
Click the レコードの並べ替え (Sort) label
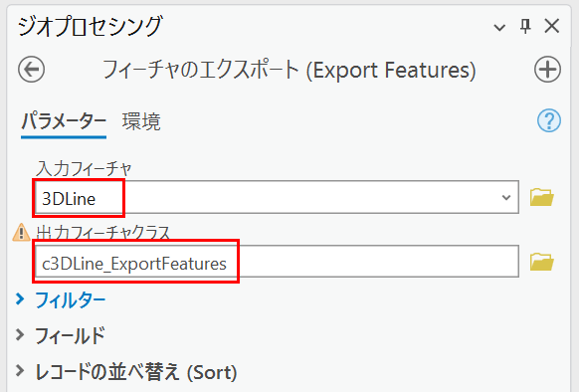click(x=136, y=372)
